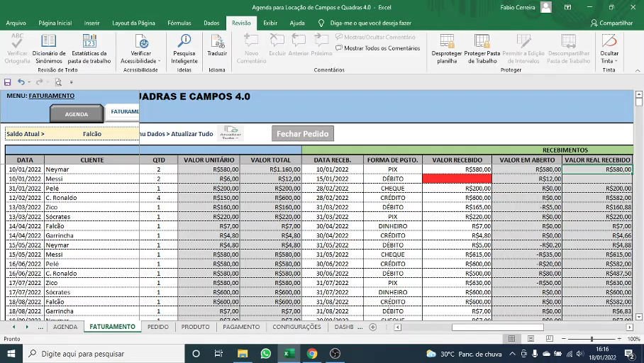The image size is (644, 363).
Task: Open WhatsApp from taskbar
Action: [266, 354]
